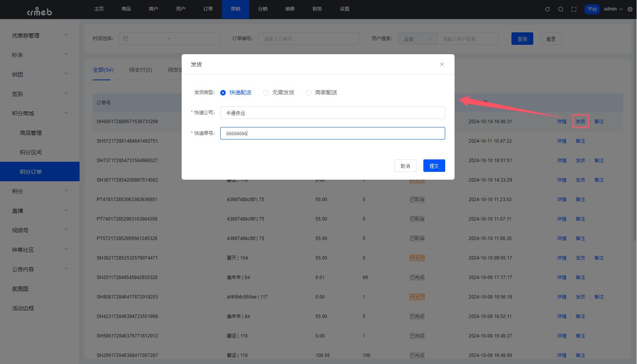Click 重置 button
Image resolution: width=637 pixels, height=364 pixels.
click(x=551, y=39)
